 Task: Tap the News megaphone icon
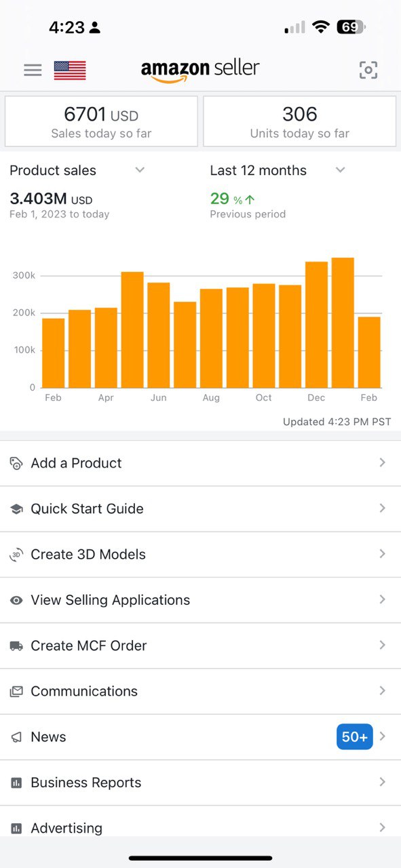(16, 737)
